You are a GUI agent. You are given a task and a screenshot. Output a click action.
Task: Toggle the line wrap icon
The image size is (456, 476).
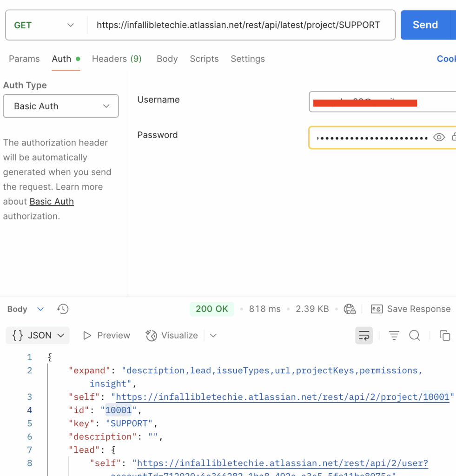pyautogui.click(x=363, y=336)
